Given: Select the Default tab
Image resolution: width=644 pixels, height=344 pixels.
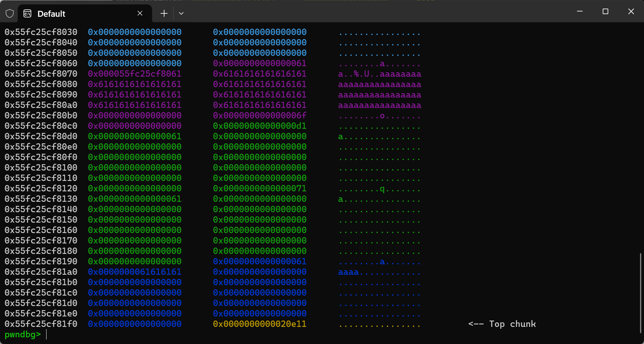Looking at the screenshot, I should click(x=85, y=14).
